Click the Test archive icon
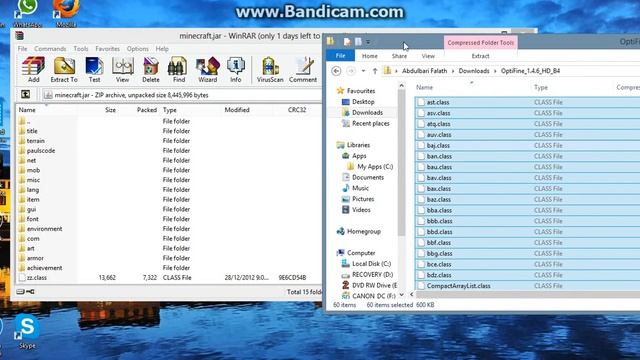 tap(94, 69)
